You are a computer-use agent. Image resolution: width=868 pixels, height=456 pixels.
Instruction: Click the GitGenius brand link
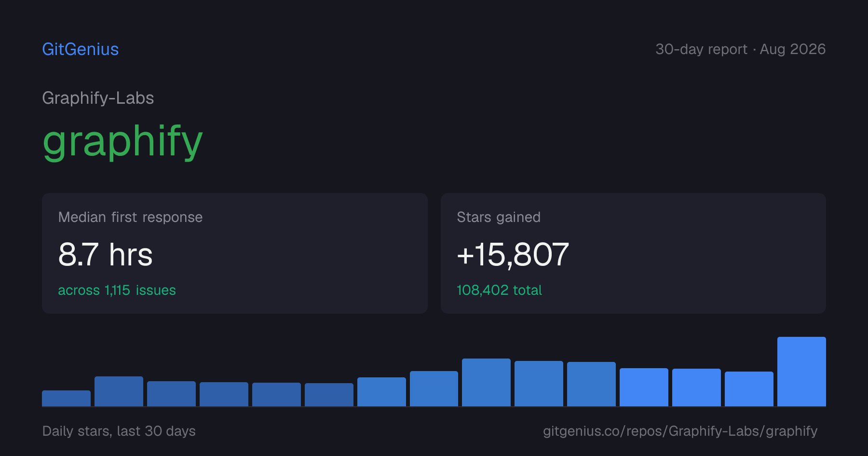81,49
